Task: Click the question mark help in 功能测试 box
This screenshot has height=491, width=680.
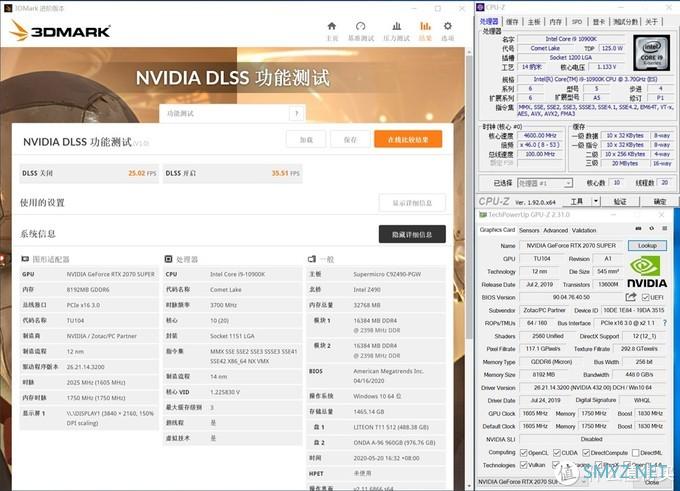Action: click(297, 114)
